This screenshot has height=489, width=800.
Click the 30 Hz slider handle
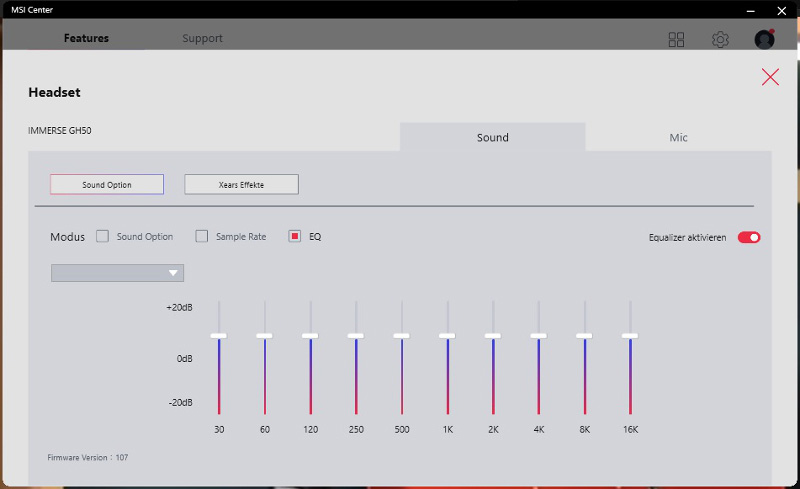(219, 336)
